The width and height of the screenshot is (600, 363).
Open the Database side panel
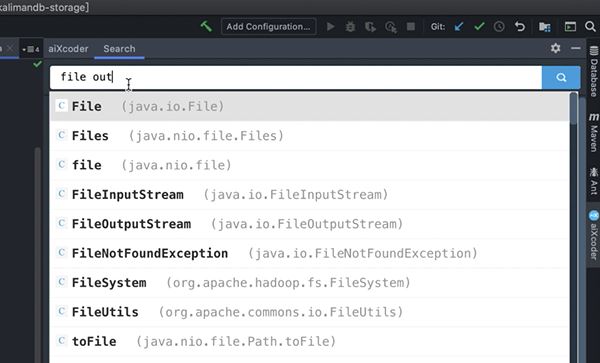coord(593,71)
